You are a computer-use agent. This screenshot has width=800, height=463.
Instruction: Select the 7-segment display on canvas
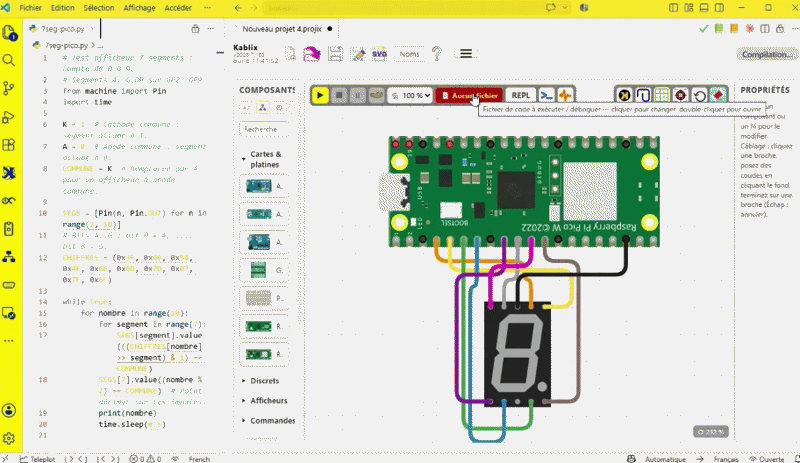point(517,354)
